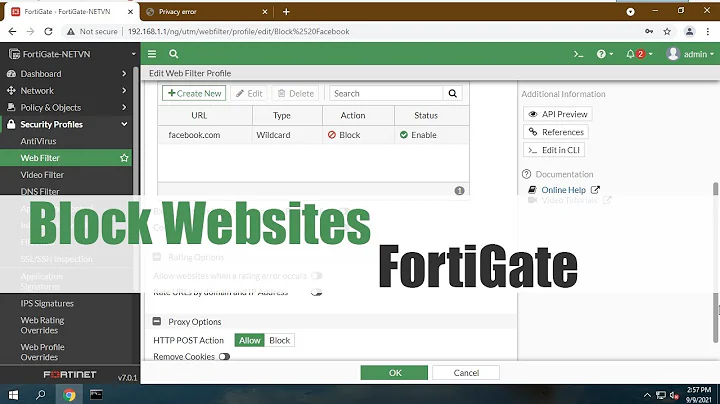720x404 pixels.
Task: Click the Block action cell
Action: [x=344, y=135]
